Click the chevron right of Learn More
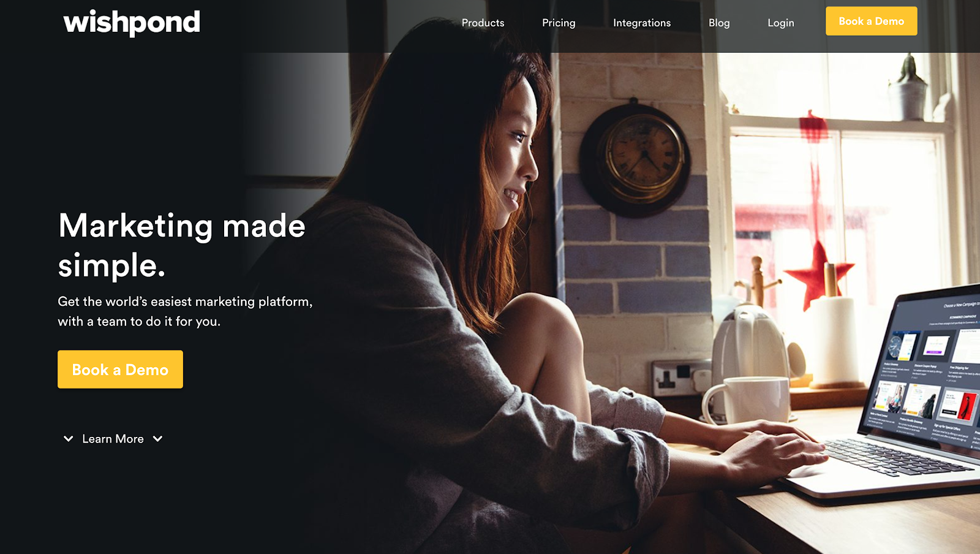This screenshot has height=554, width=980. (x=157, y=439)
